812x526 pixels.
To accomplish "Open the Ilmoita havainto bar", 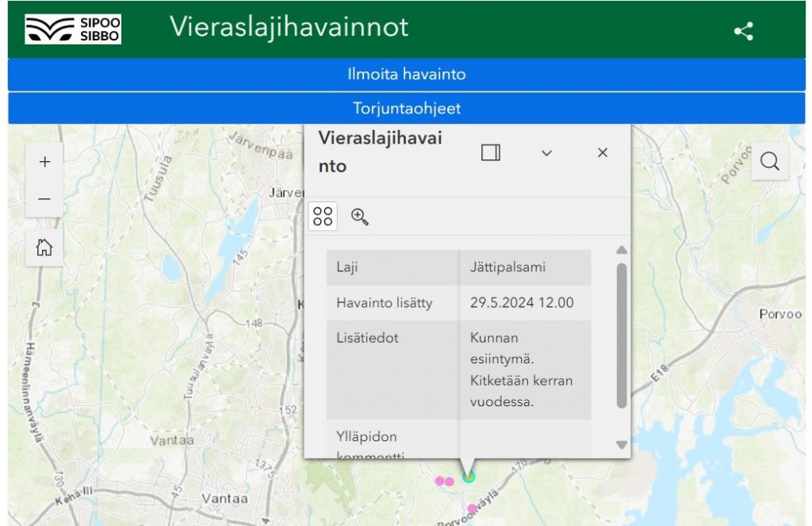I will pos(406,75).
